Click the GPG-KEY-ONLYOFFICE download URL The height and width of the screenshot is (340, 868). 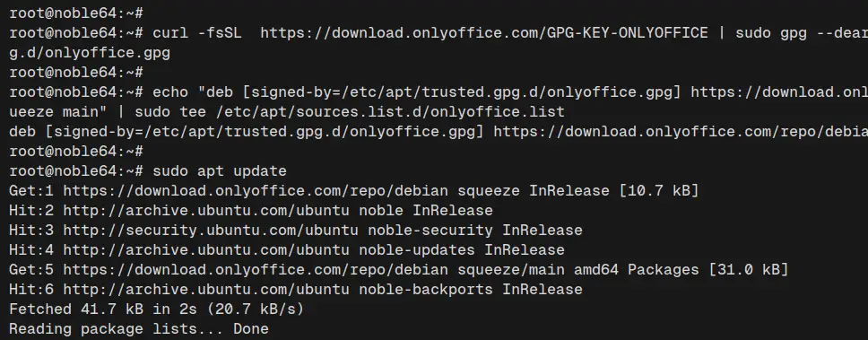pos(484,32)
